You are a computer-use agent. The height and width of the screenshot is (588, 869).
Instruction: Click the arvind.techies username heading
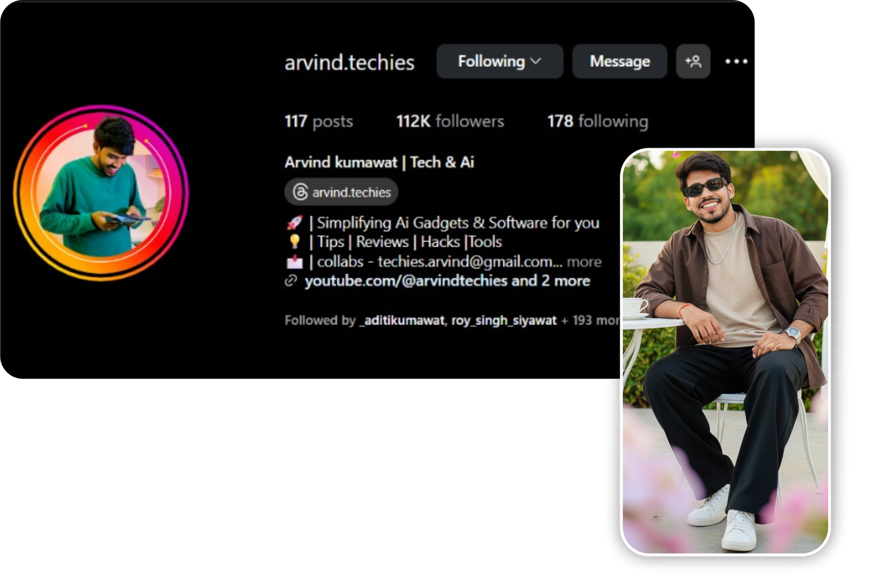click(349, 62)
